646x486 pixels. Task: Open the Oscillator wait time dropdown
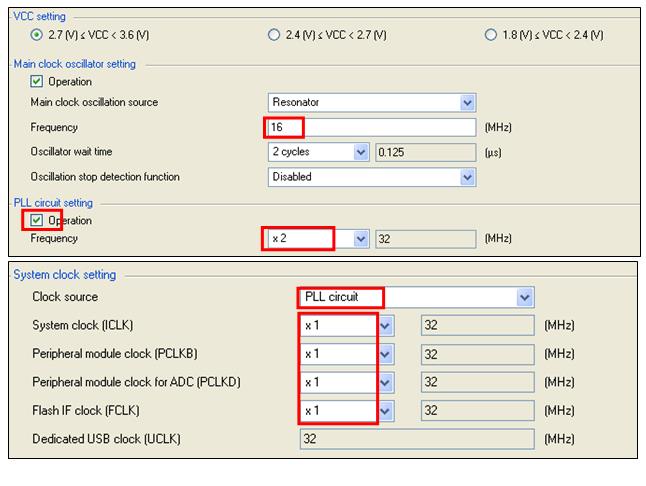coord(361,152)
